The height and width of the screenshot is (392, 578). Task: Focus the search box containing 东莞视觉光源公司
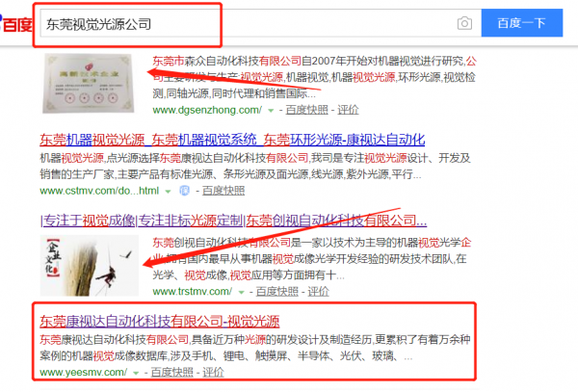click(x=247, y=23)
